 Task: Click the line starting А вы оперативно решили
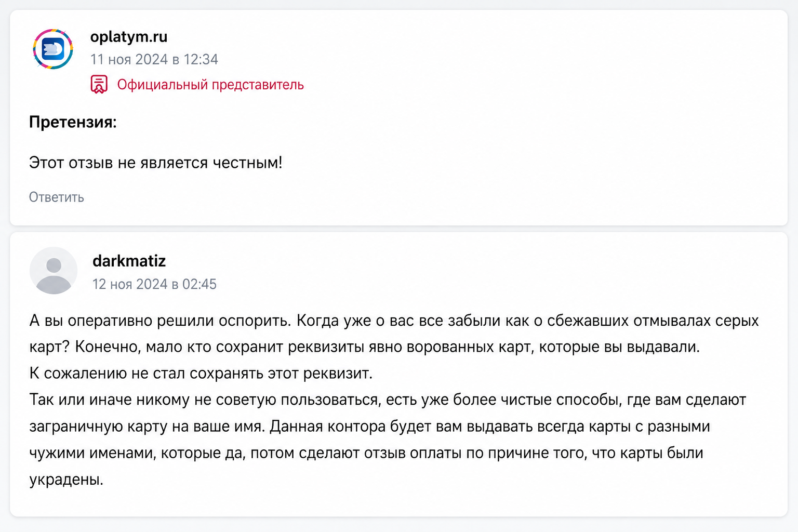(x=394, y=321)
